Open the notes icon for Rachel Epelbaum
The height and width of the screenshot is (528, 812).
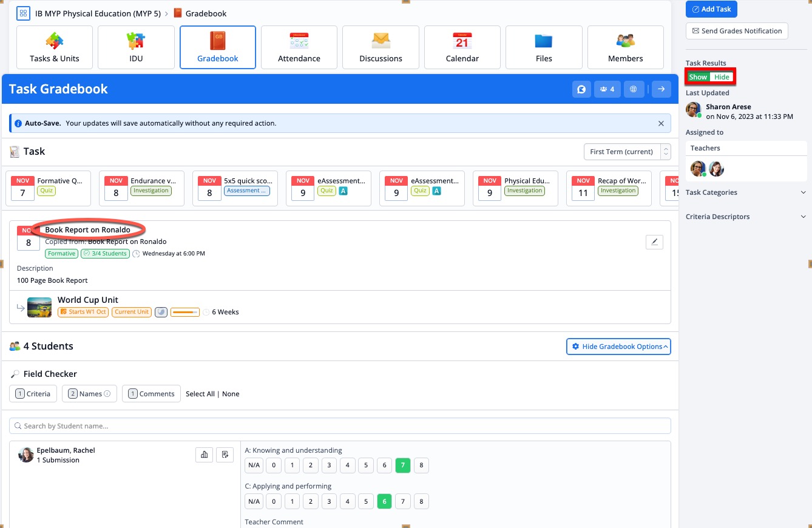(225, 455)
